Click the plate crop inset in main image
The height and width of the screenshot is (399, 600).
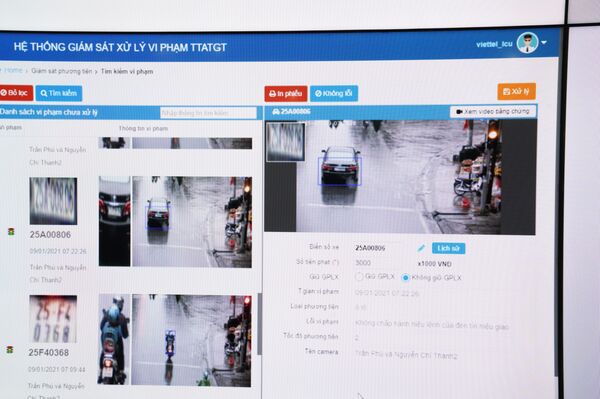285,141
